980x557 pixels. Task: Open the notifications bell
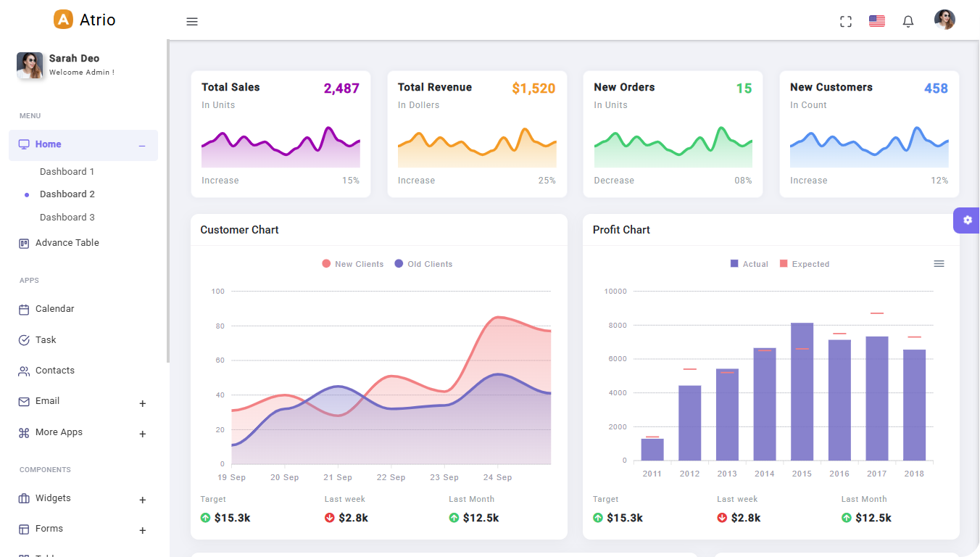[908, 22]
